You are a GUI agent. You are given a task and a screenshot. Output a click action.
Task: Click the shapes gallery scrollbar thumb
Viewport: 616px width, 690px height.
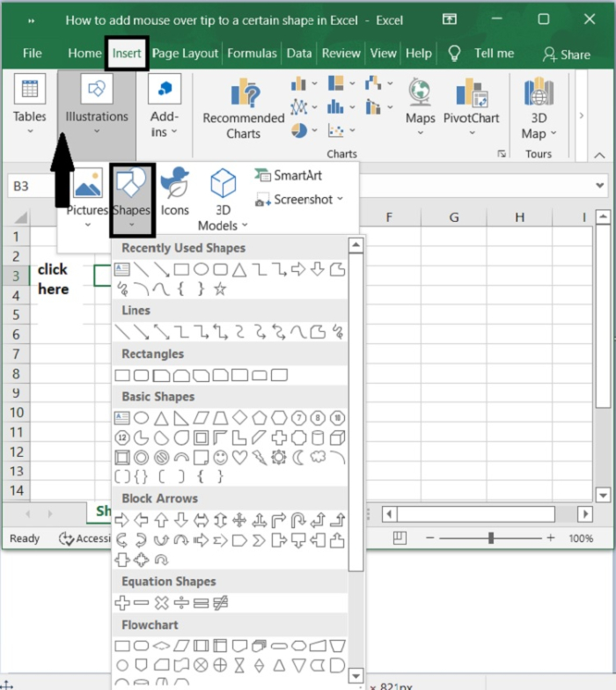[356, 412]
